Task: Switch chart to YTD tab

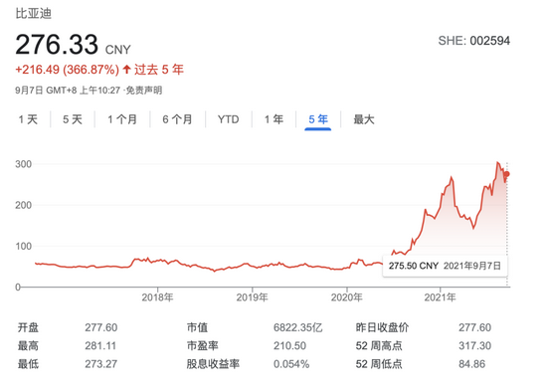Action: [228, 119]
